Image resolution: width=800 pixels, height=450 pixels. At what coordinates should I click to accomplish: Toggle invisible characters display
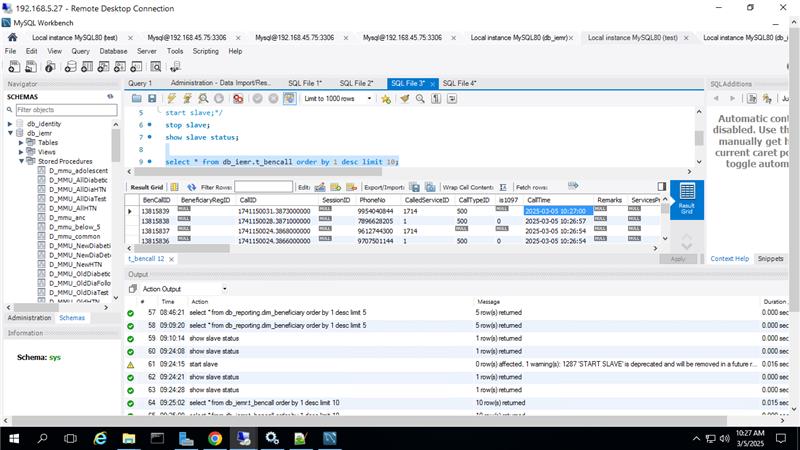[x=436, y=99]
